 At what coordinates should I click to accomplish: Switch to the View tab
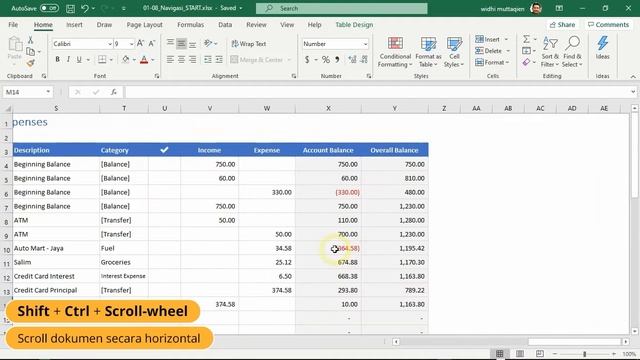(x=287, y=25)
